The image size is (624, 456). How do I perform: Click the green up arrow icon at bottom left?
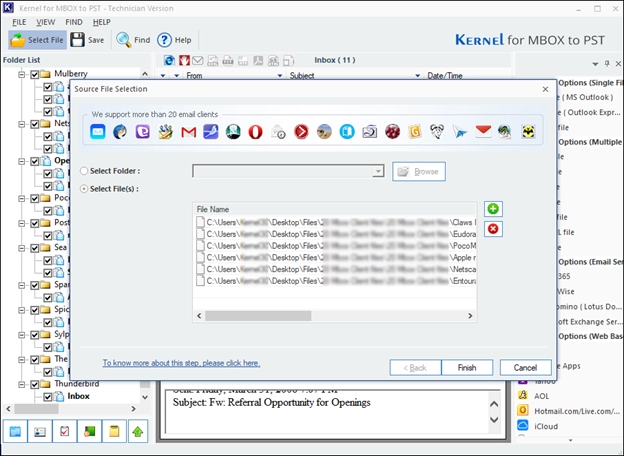[138, 431]
